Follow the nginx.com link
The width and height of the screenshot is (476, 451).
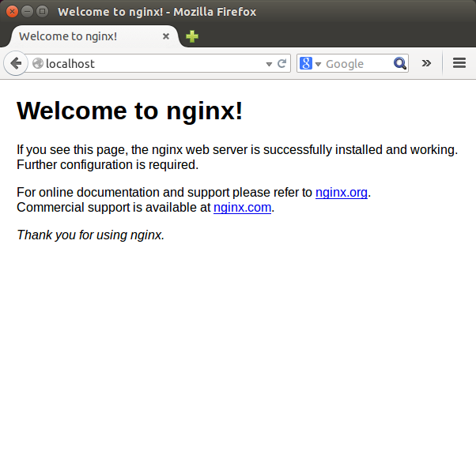coord(242,208)
